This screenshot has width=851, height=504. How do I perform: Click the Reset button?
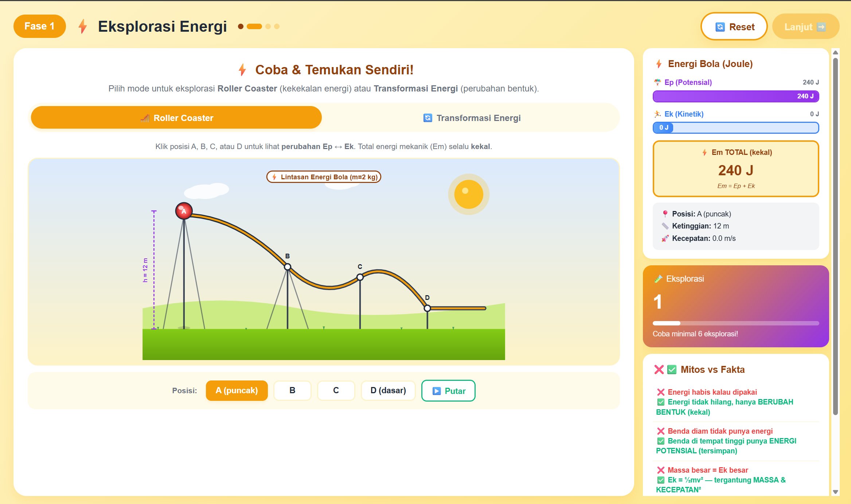point(734,27)
